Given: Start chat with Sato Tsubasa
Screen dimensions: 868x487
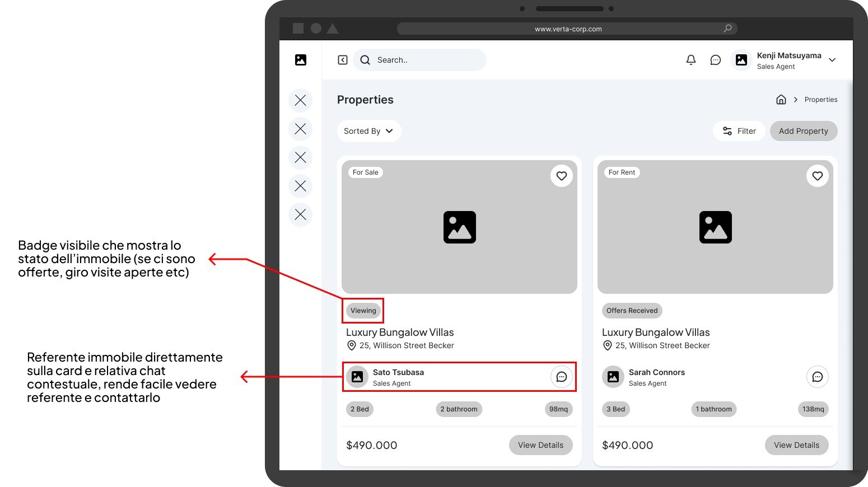Looking at the screenshot, I should pos(562,377).
